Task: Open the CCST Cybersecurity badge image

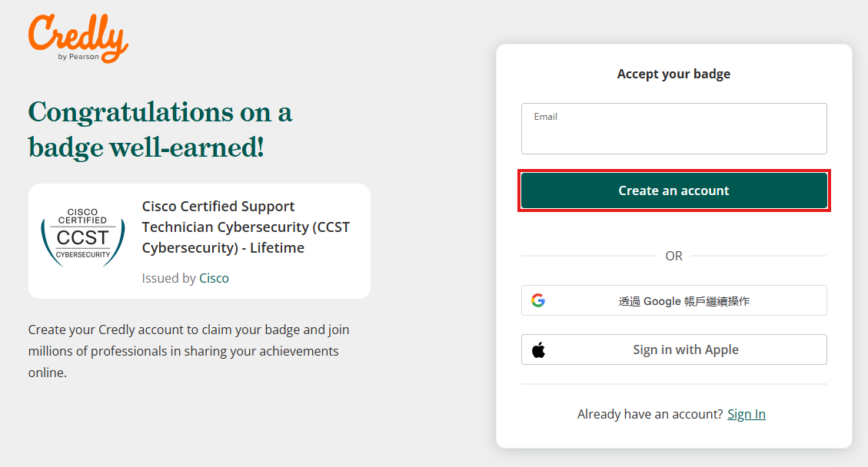Action: coord(82,237)
